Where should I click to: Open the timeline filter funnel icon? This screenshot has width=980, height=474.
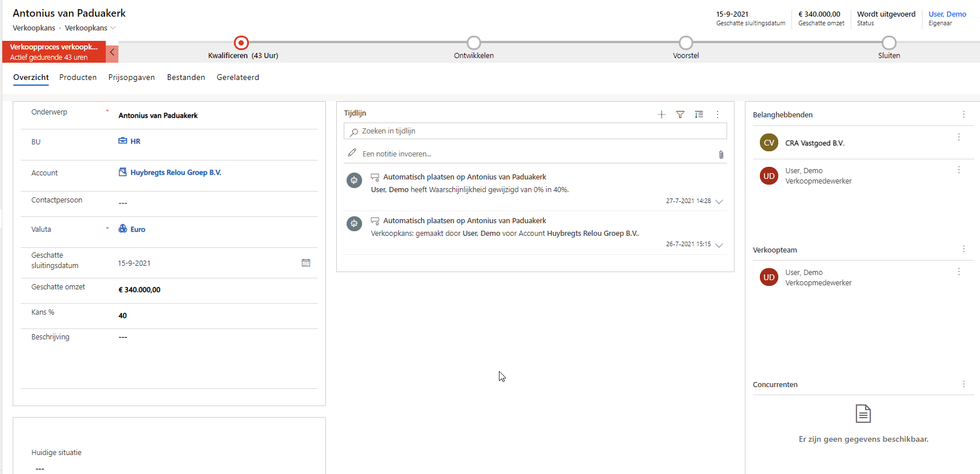[680, 114]
